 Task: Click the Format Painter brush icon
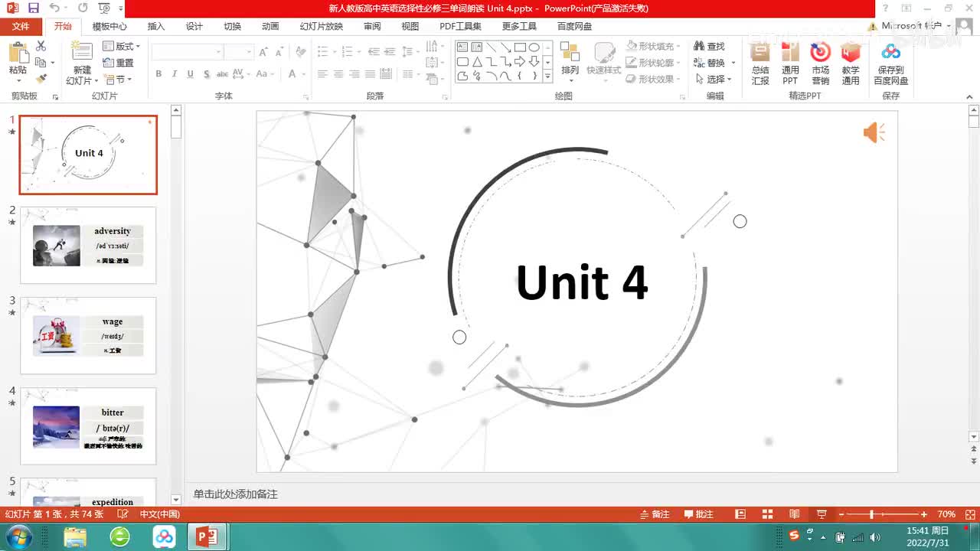[41, 78]
